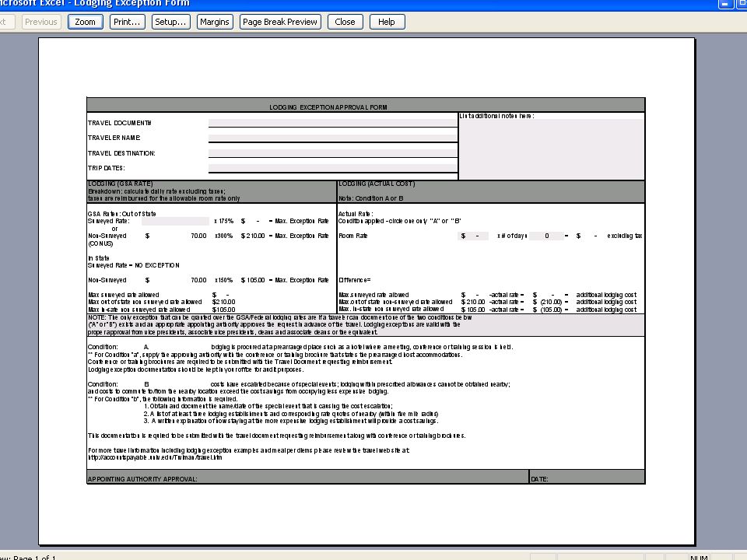Select the shaded field beside TRAVELER NAME
747x560 pixels.
pyautogui.click(x=333, y=138)
